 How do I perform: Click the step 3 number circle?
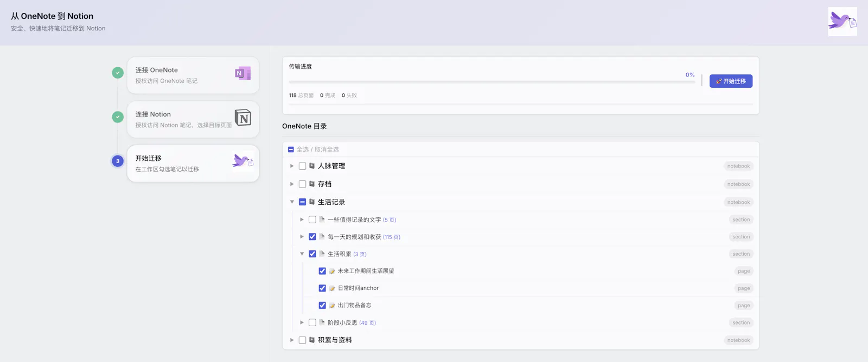pyautogui.click(x=118, y=161)
